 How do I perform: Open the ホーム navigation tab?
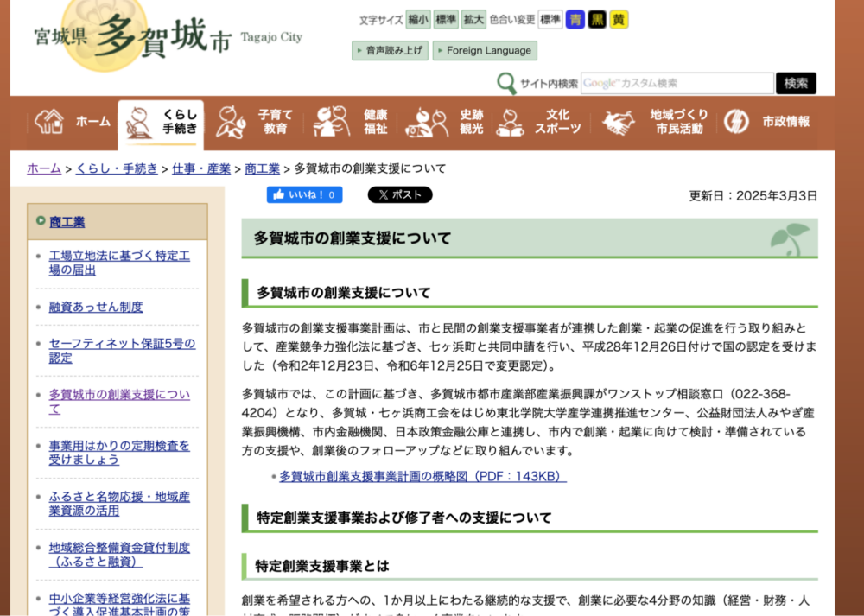pos(73,122)
